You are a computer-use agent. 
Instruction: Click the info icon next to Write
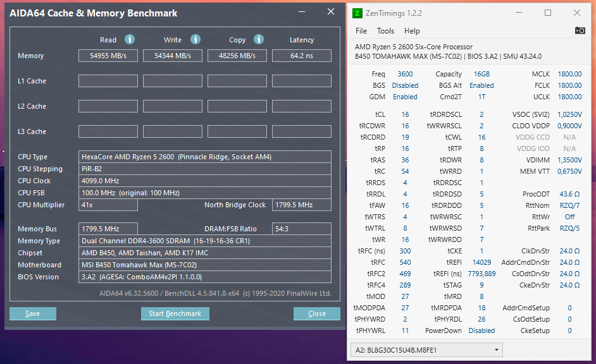196,39
